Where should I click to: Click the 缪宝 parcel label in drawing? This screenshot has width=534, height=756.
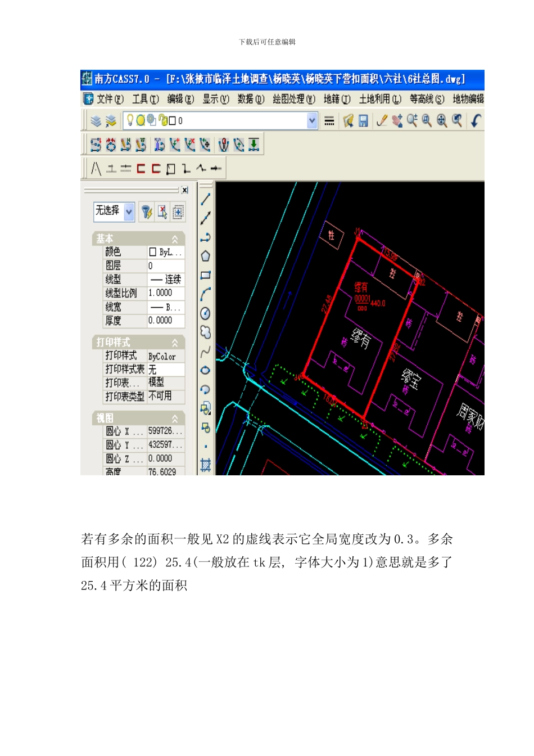pyautogui.click(x=410, y=380)
